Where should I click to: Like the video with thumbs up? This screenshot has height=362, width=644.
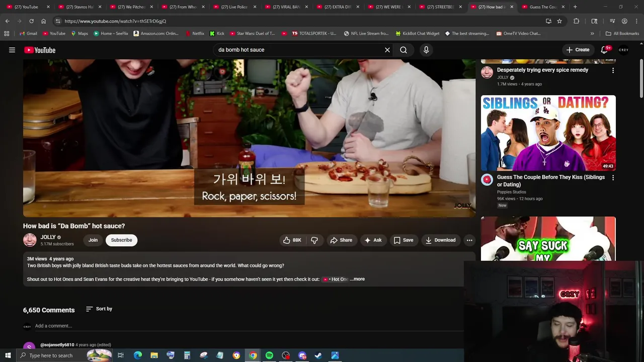[292, 240]
